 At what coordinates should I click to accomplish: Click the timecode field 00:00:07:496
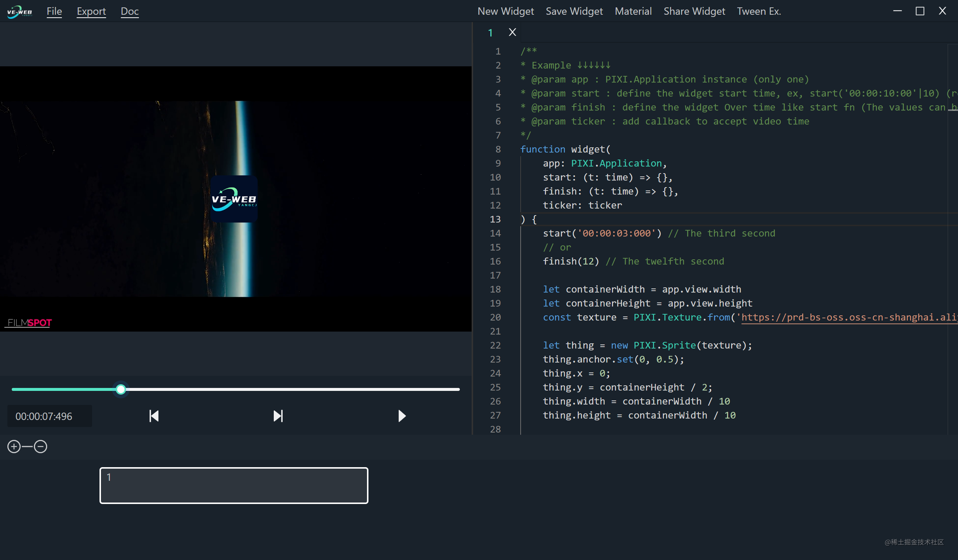click(49, 416)
